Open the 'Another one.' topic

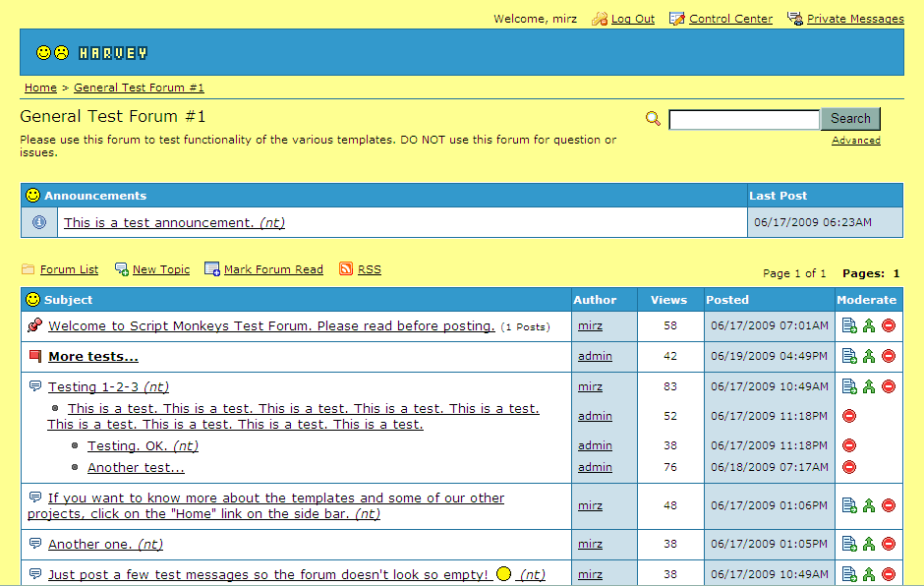pyautogui.click(x=105, y=544)
